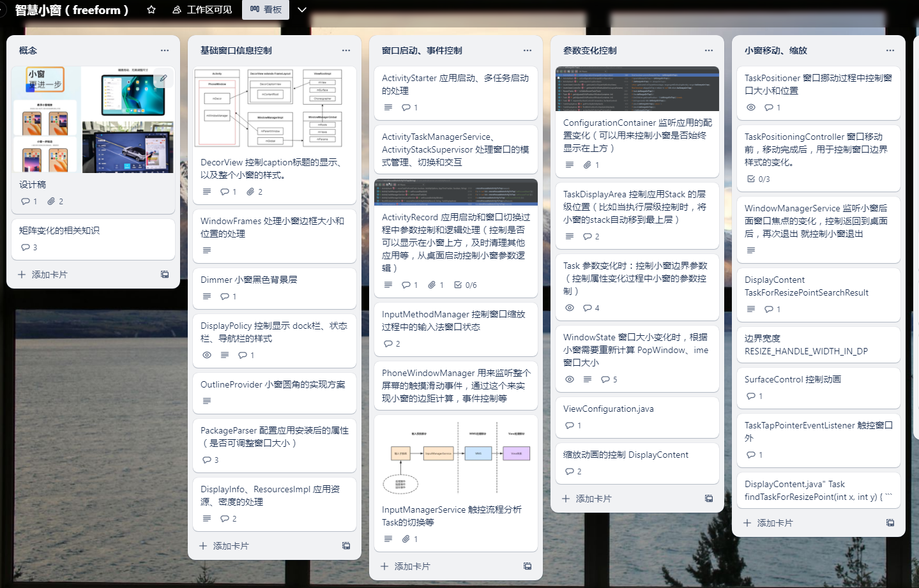Click comment icon on SurfaceControl card

pos(750,396)
